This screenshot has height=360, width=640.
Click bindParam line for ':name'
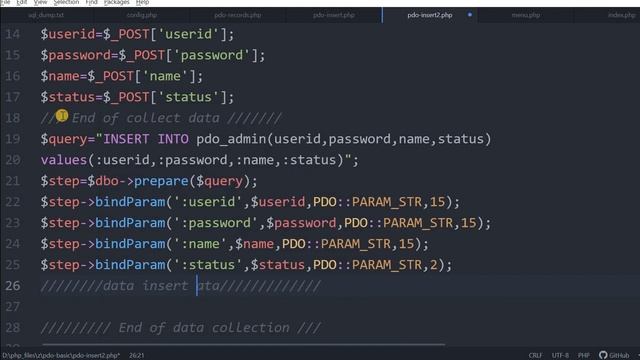(x=235, y=244)
